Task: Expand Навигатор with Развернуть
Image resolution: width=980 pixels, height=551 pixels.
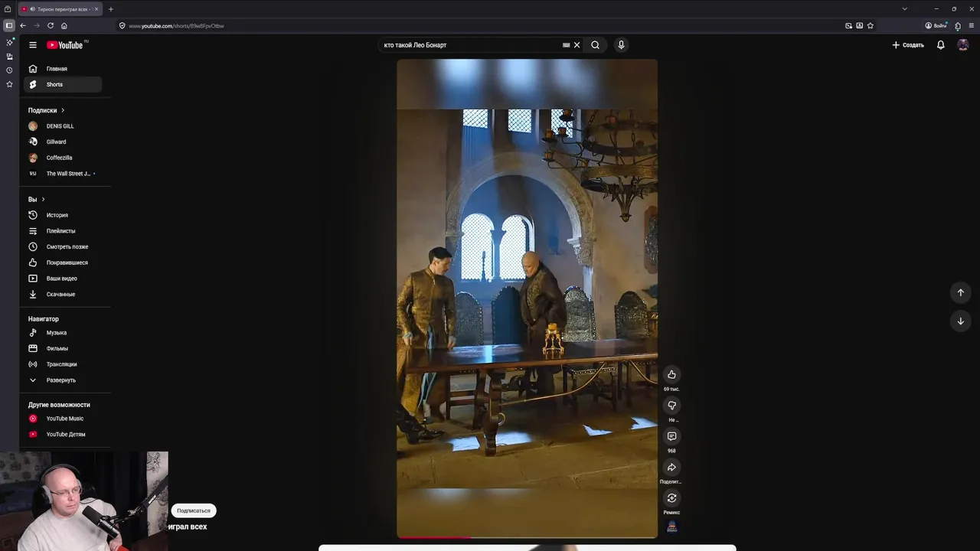Action: pos(61,380)
